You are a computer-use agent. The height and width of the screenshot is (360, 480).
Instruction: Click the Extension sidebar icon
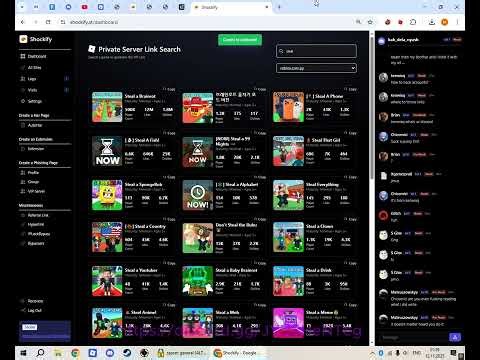pyautogui.click(x=23, y=149)
